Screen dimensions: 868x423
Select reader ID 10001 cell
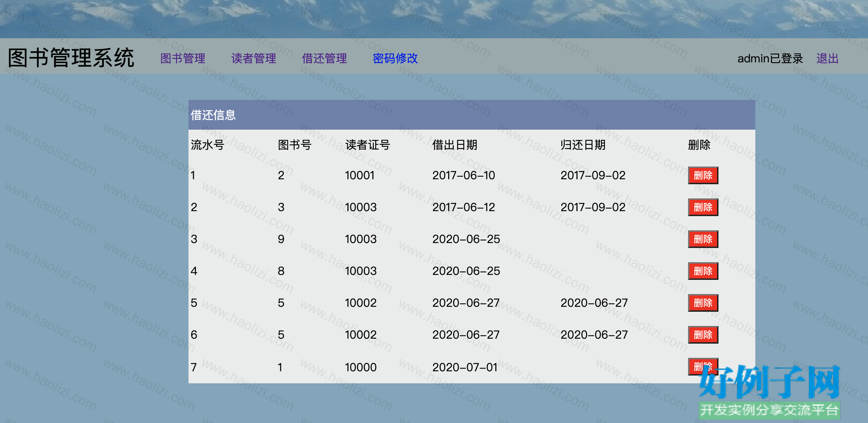point(360,175)
